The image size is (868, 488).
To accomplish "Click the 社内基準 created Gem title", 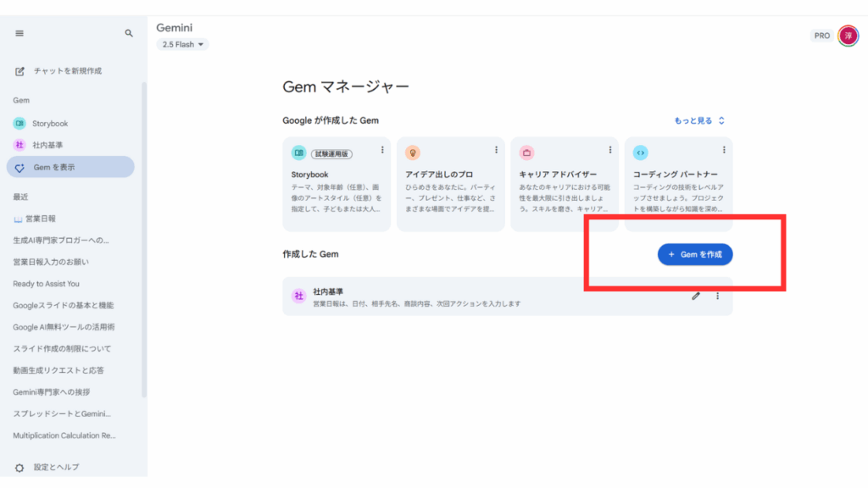I will pos(328,291).
